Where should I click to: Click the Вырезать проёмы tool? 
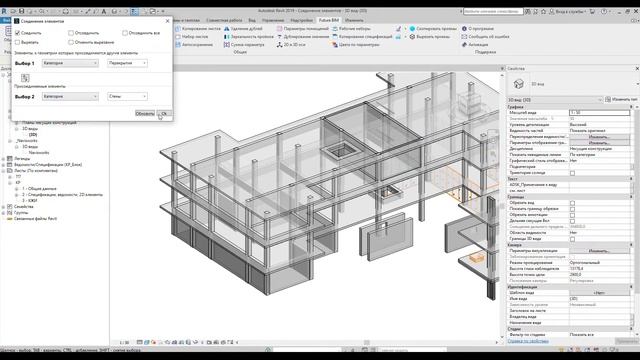point(430,37)
